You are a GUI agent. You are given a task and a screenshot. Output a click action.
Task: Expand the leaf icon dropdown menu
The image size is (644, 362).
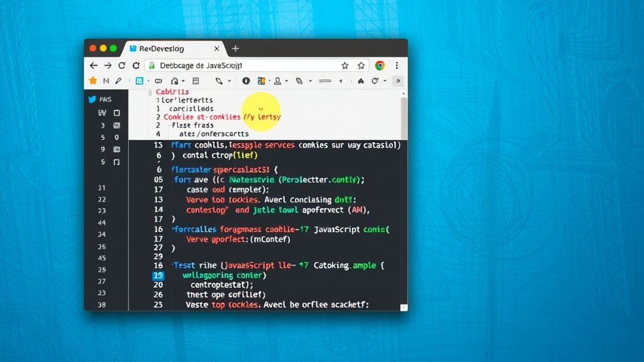(x=309, y=80)
